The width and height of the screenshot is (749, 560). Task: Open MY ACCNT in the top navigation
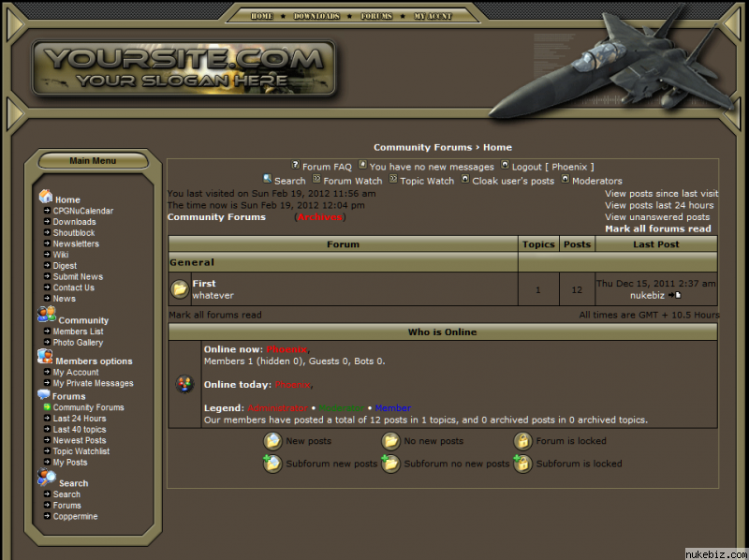click(433, 16)
